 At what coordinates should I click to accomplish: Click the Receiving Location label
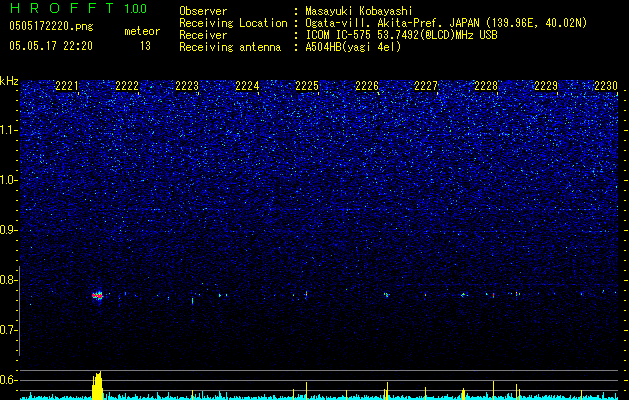point(233,23)
